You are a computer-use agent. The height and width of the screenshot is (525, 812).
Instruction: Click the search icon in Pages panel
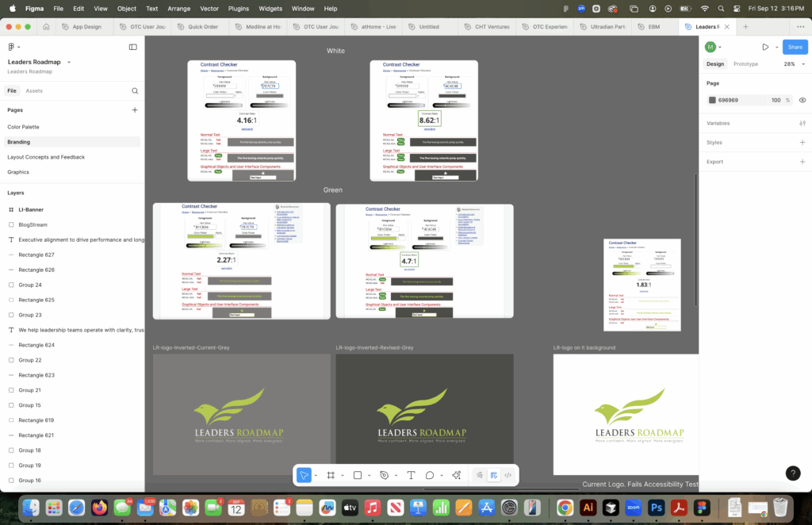click(x=135, y=91)
